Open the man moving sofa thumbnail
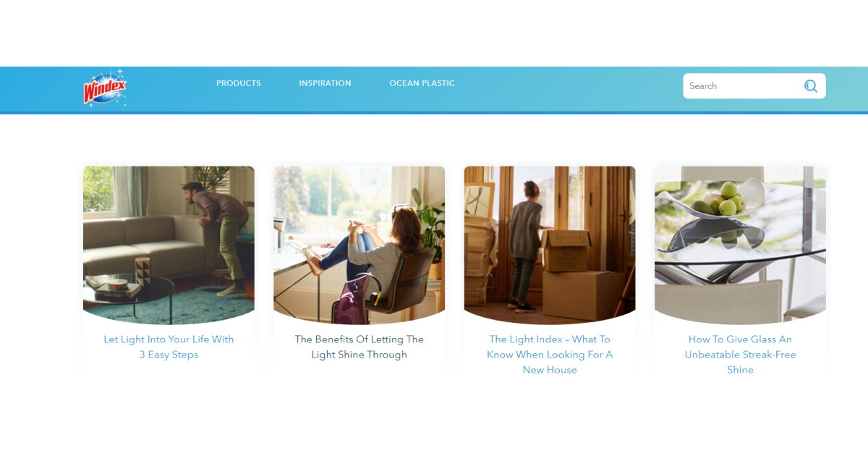Screen dimensions: 868x456 pos(169,245)
